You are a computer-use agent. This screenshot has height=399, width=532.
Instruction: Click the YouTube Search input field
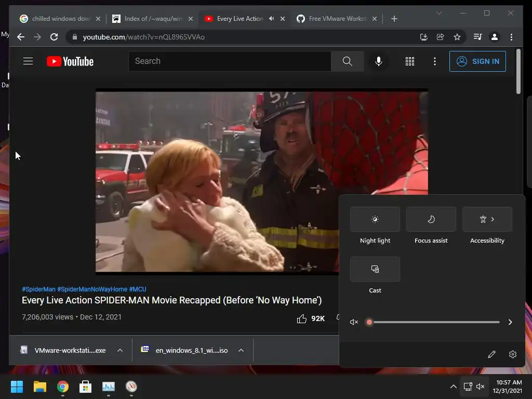(x=230, y=61)
